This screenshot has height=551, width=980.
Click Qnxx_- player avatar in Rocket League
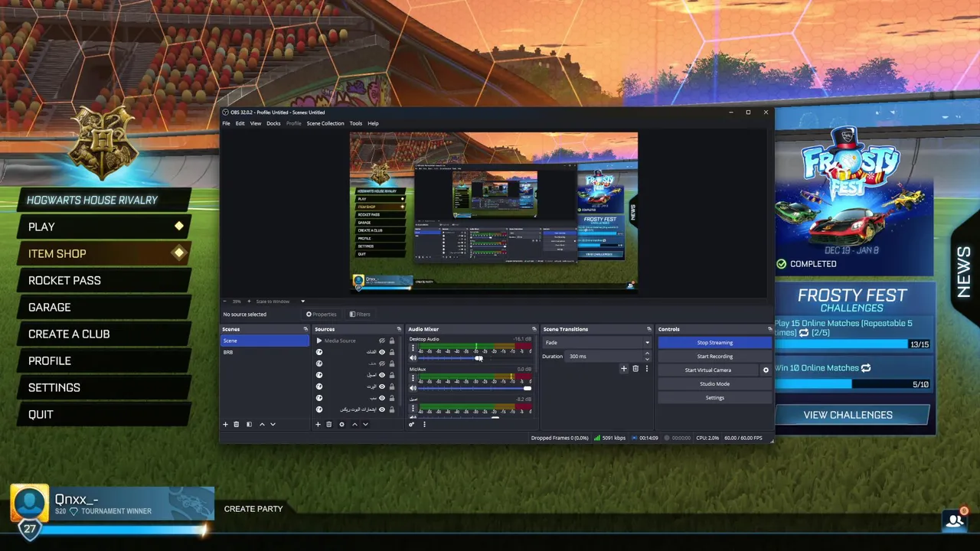(x=30, y=503)
